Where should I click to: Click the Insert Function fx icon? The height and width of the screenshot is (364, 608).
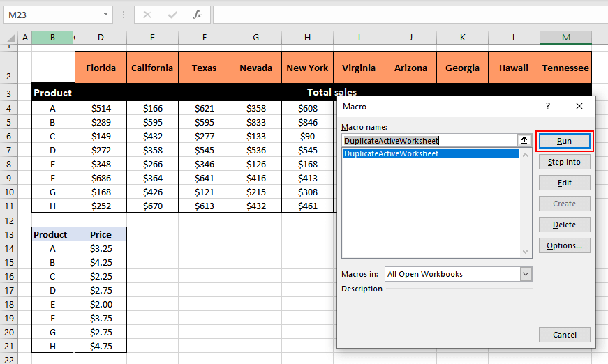(x=198, y=15)
